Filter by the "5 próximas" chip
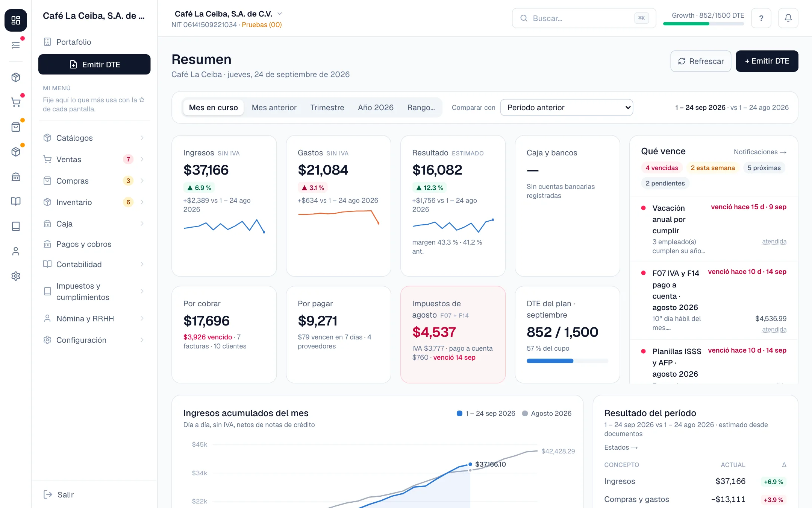This screenshot has width=812, height=508. click(x=764, y=168)
